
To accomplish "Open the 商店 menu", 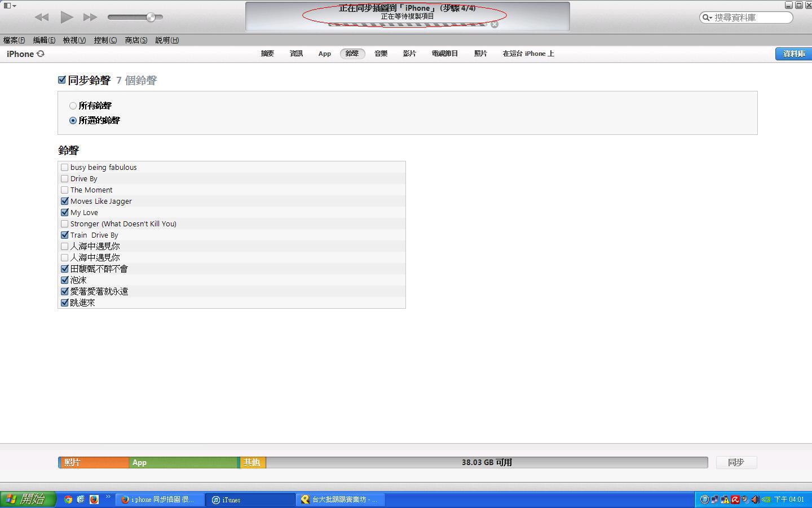I will tap(136, 40).
